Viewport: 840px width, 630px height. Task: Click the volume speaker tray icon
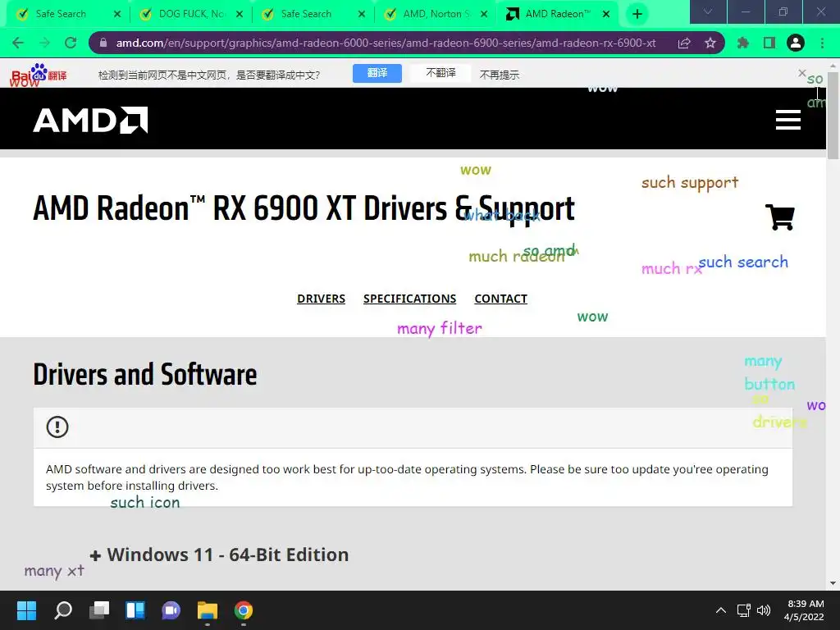pyautogui.click(x=764, y=610)
